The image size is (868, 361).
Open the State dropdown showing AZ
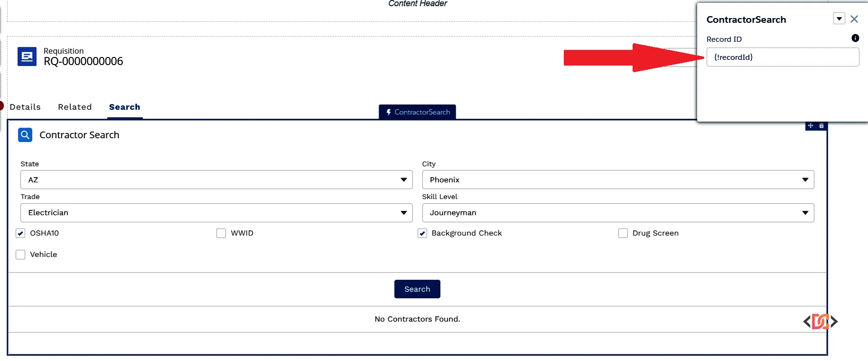pos(216,180)
